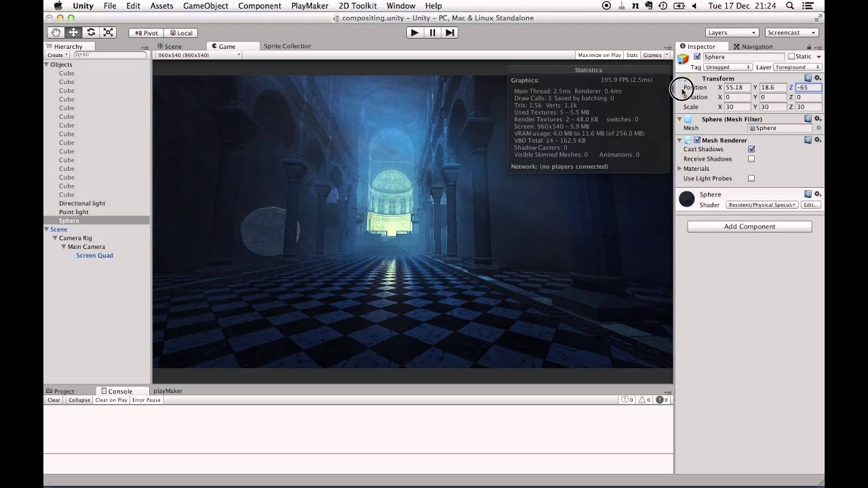Open the Mesh Filter gear menu
Image resolution: width=868 pixels, height=488 pixels.
[x=818, y=119]
